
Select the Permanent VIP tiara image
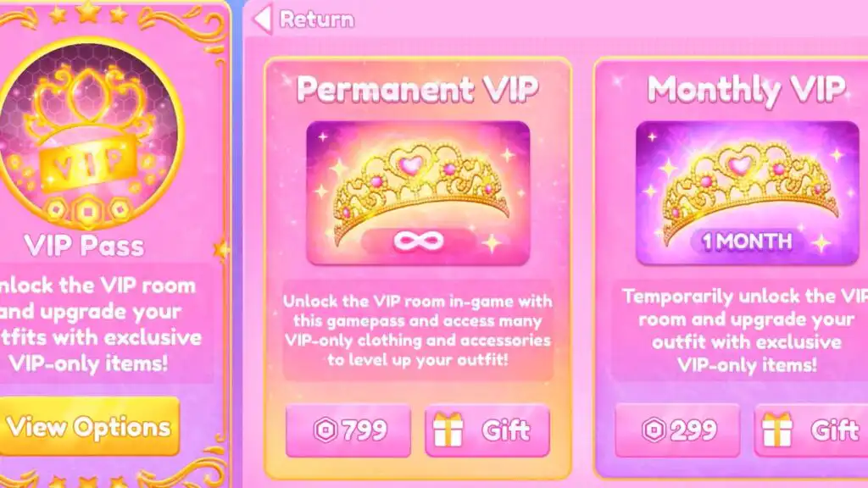pyautogui.click(x=418, y=193)
